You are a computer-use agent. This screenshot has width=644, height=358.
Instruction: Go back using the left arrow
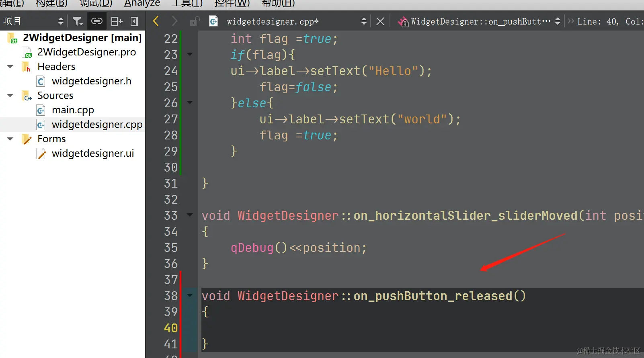[156, 21]
